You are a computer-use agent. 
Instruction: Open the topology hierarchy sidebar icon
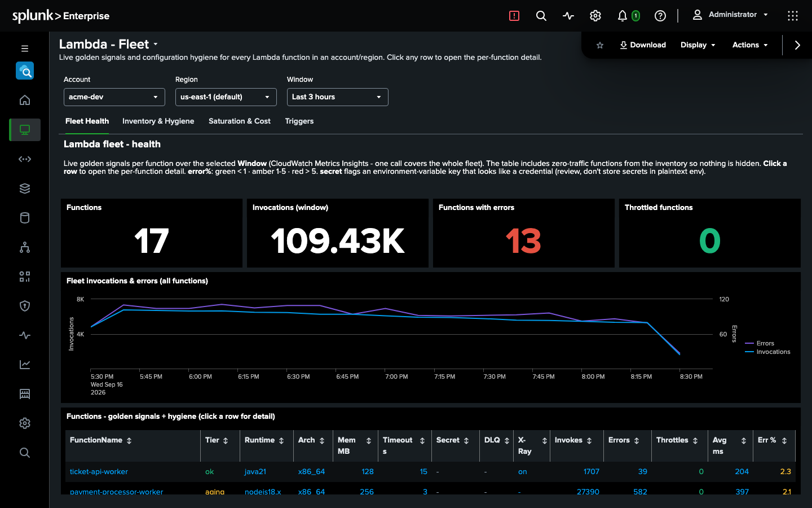coord(25,247)
